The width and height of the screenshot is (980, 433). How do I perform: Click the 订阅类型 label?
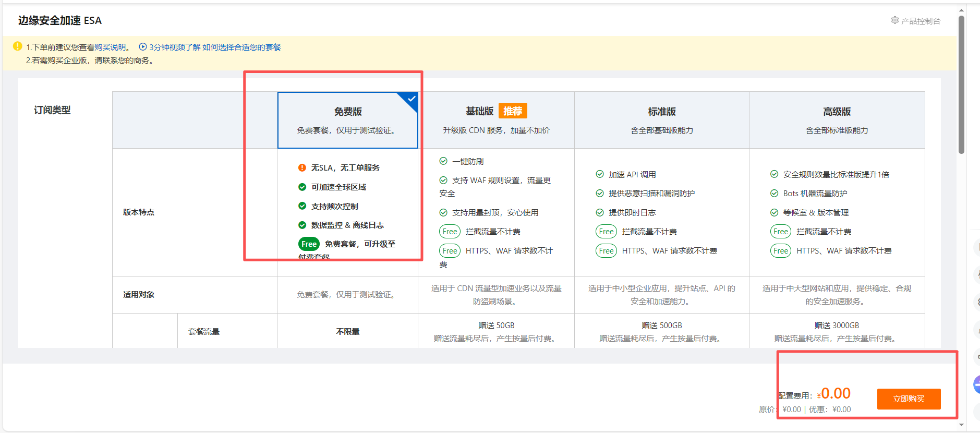tap(52, 110)
